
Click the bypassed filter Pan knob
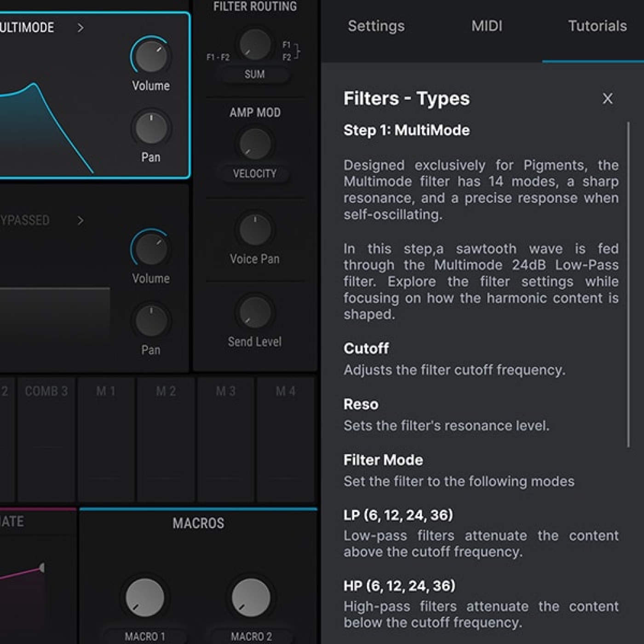tap(151, 321)
